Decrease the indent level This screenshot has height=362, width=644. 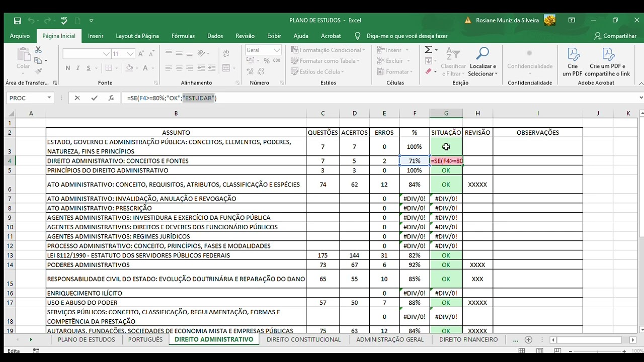click(x=200, y=68)
